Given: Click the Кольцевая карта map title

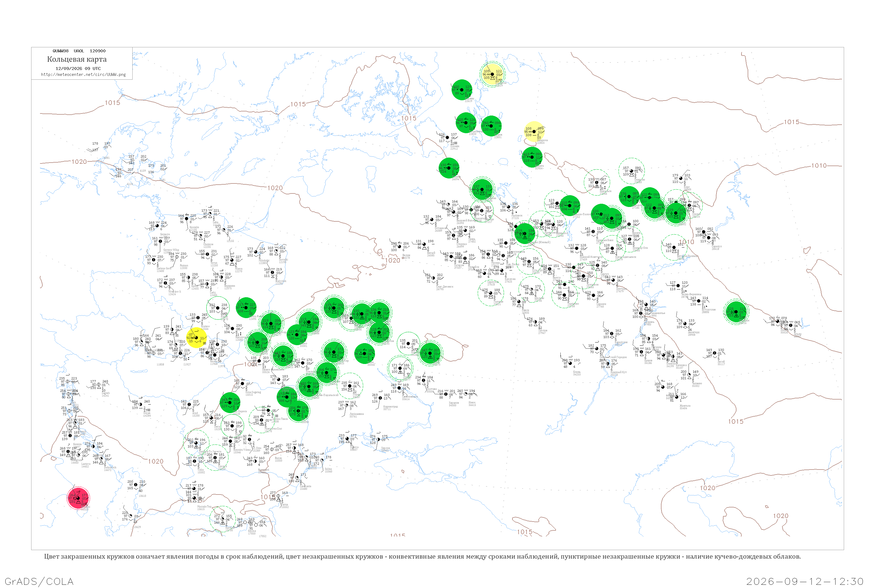Looking at the screenshot, I should [x=77, y=59].
